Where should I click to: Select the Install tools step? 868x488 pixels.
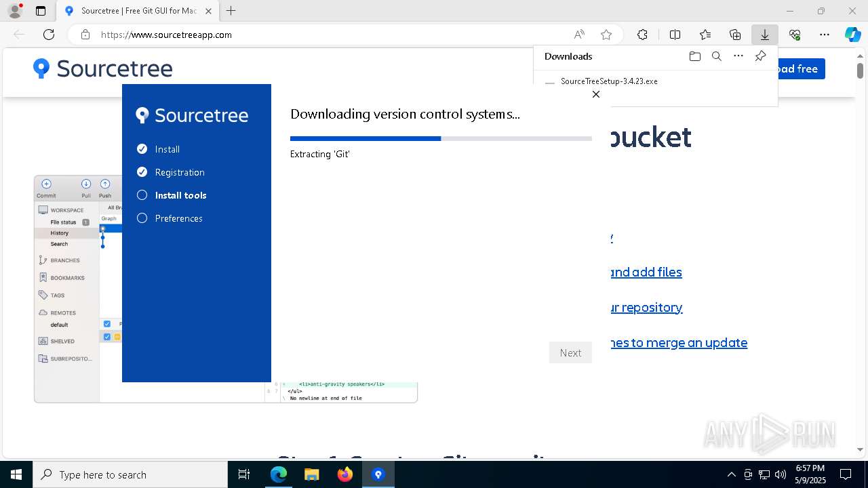(x=172, y=195)
